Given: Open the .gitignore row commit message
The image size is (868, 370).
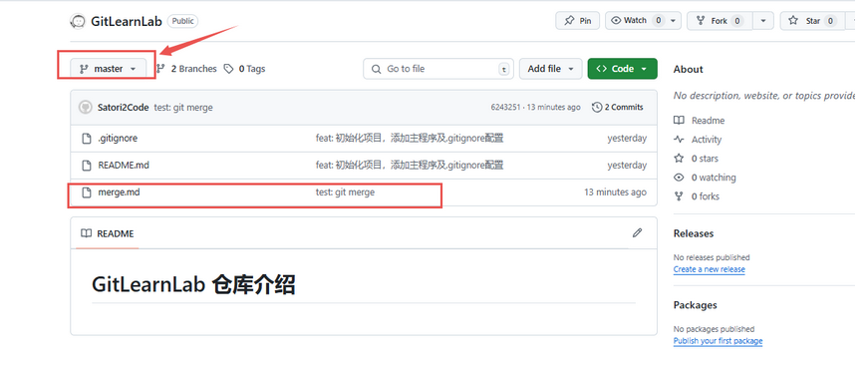Looking at the screenshot, I should (410, 139).
